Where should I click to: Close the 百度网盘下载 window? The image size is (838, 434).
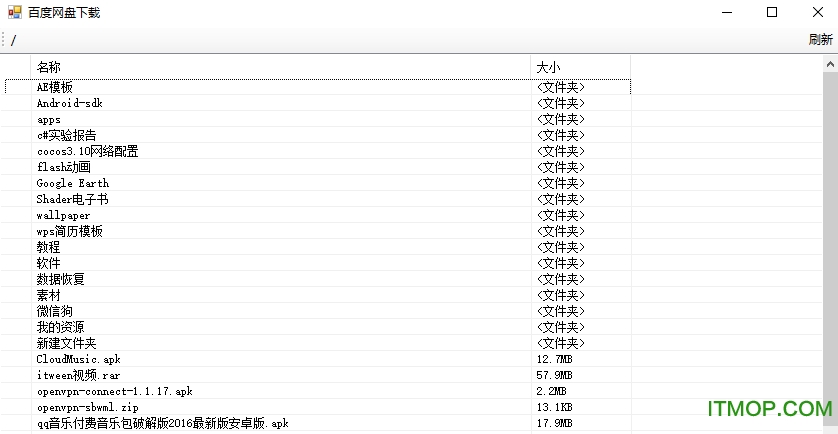[818, 12]
